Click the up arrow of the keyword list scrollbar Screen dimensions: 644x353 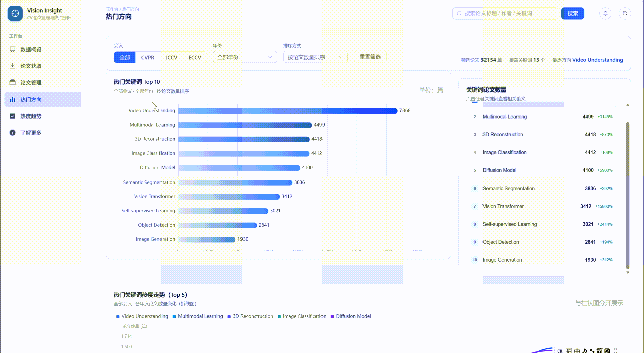(628, 105)
